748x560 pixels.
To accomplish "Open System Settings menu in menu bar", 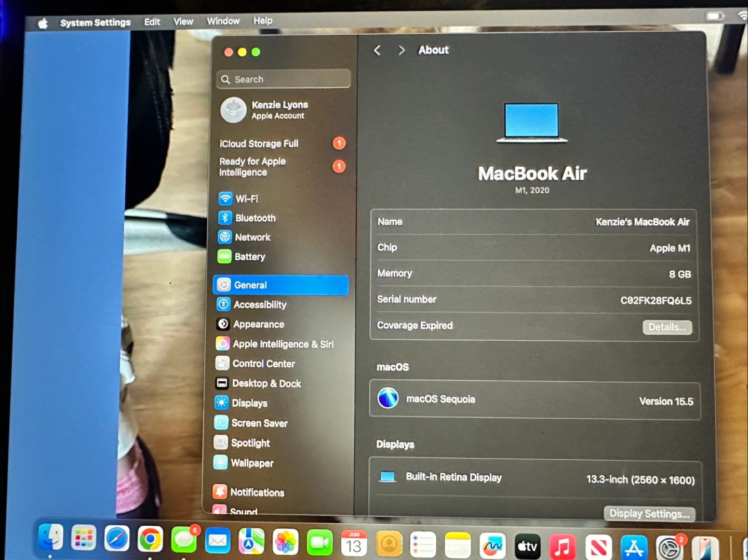I will [x=95, y=22].
